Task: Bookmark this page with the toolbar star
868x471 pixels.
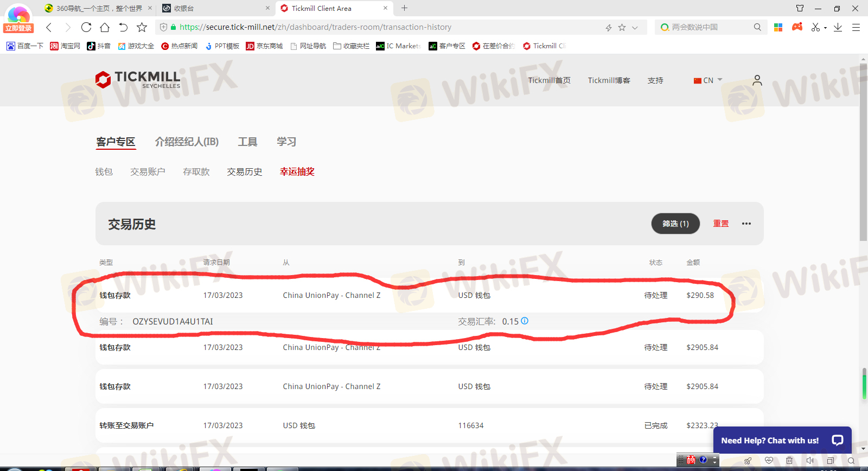Action: [x=142, y=27]
